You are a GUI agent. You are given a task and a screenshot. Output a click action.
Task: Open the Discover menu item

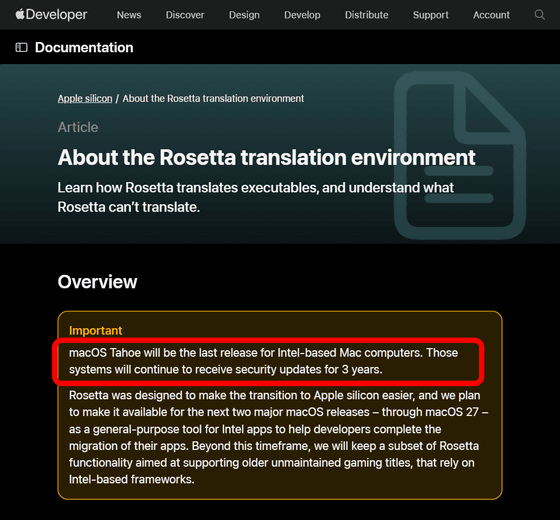tap(185, 15)
